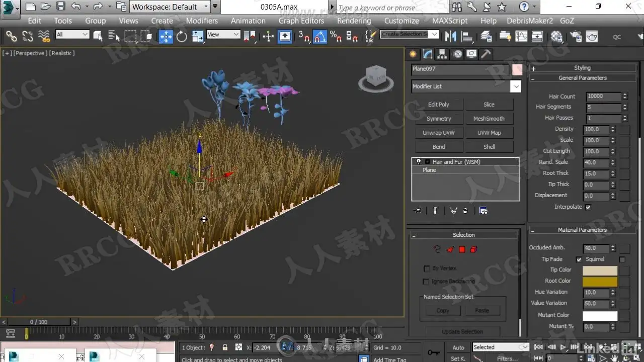Click the Mirror tool icon
The width and height of the screenshot is (644, 362).
[451, 36]
